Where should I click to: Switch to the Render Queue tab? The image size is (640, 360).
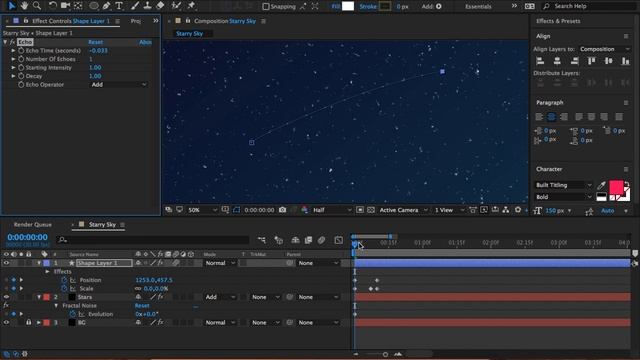(x=33, y=224)
